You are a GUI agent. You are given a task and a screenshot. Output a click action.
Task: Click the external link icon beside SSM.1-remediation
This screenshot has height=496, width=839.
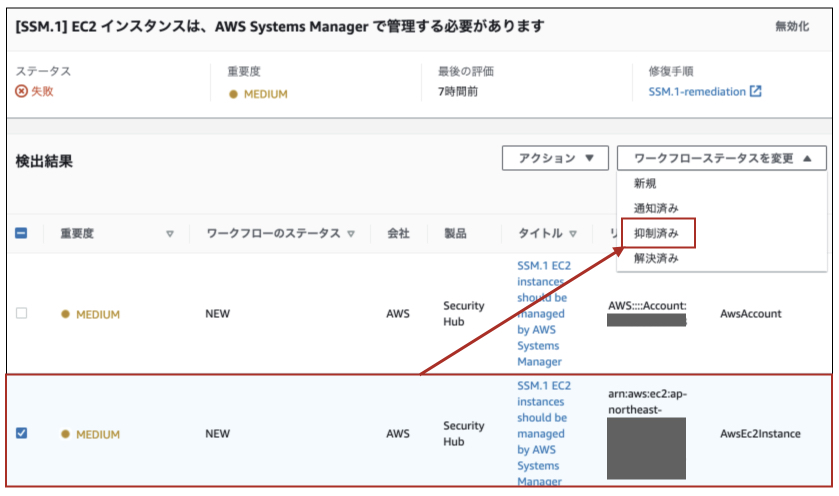[x=756, y=91]
